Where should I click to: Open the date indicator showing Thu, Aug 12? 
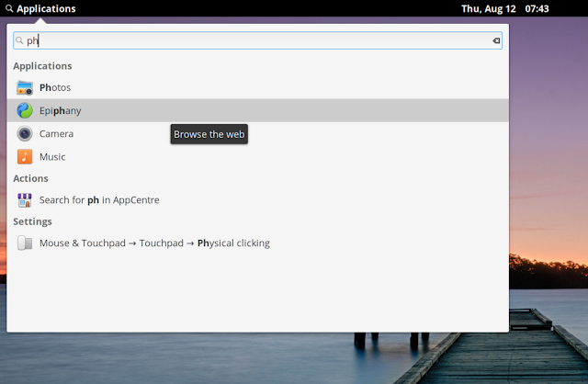(488, 8)
